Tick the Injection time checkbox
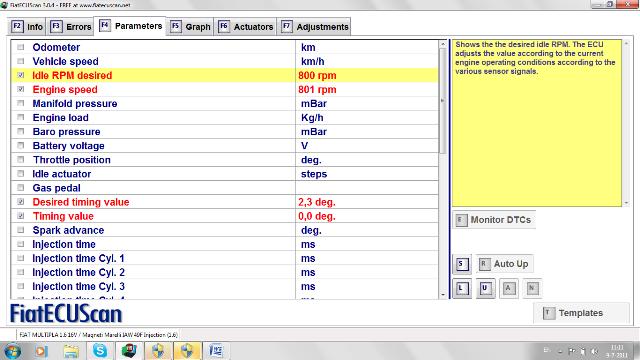640x360 pixels. 20,244
